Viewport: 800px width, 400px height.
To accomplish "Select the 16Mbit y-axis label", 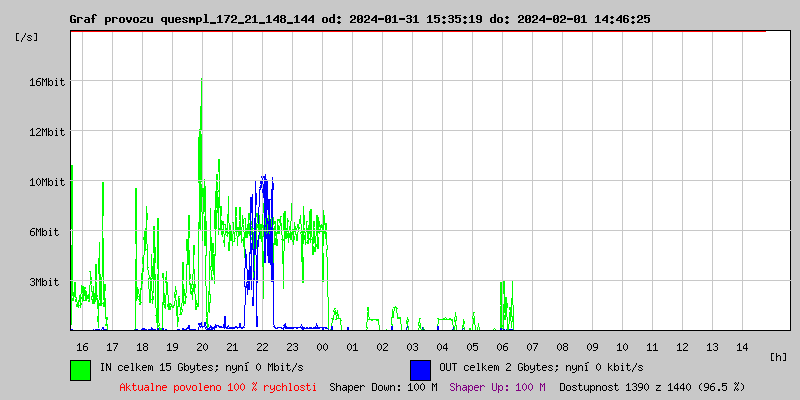I will [47, 82].
